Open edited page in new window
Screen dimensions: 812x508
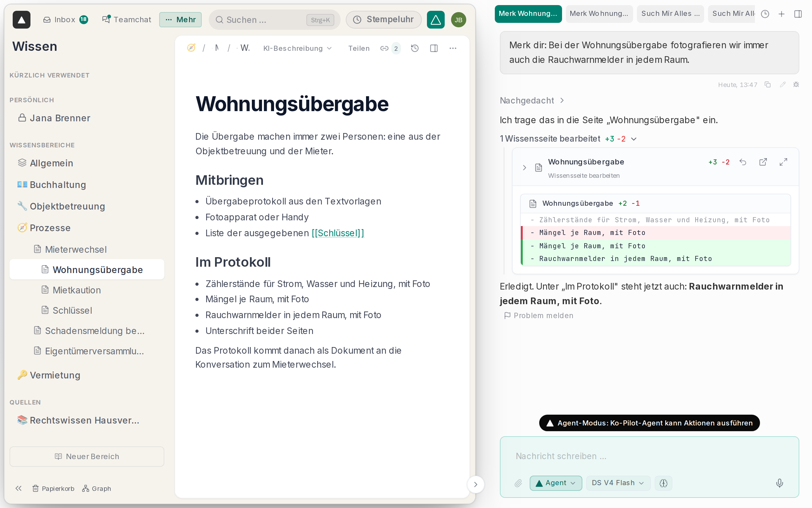click(x=763, y=162)
